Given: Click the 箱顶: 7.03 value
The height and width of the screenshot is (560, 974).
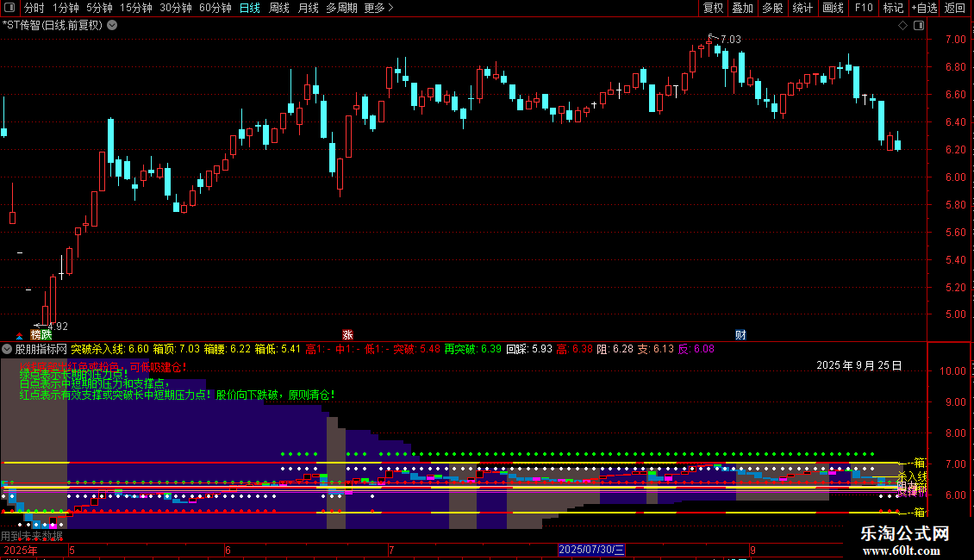Looking at the screenshot, I should [x=177, y=349].
